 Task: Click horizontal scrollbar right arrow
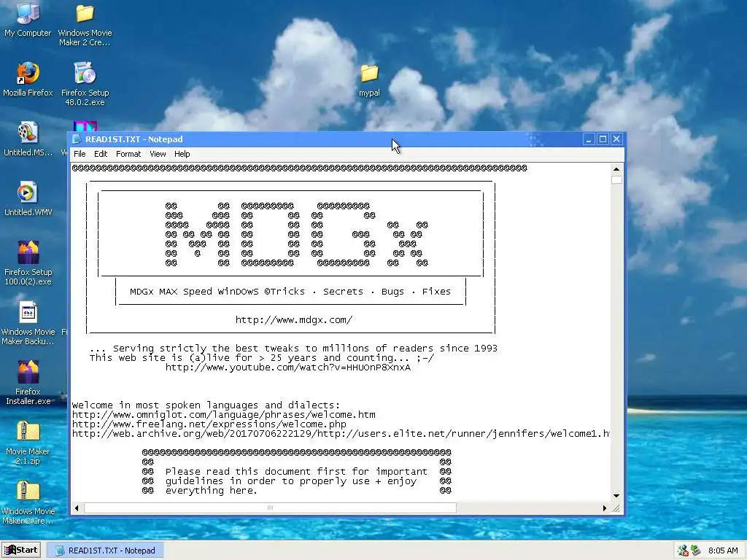point(605,508)
